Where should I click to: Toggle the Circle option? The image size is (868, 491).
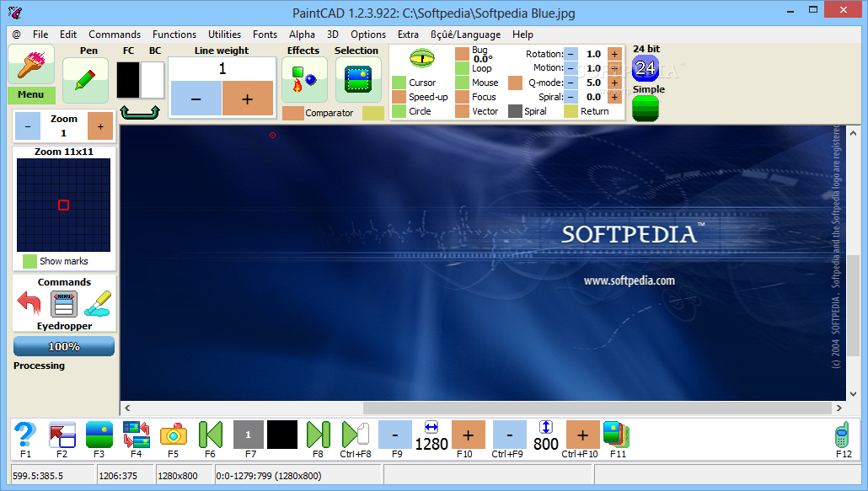click(399, 111)
